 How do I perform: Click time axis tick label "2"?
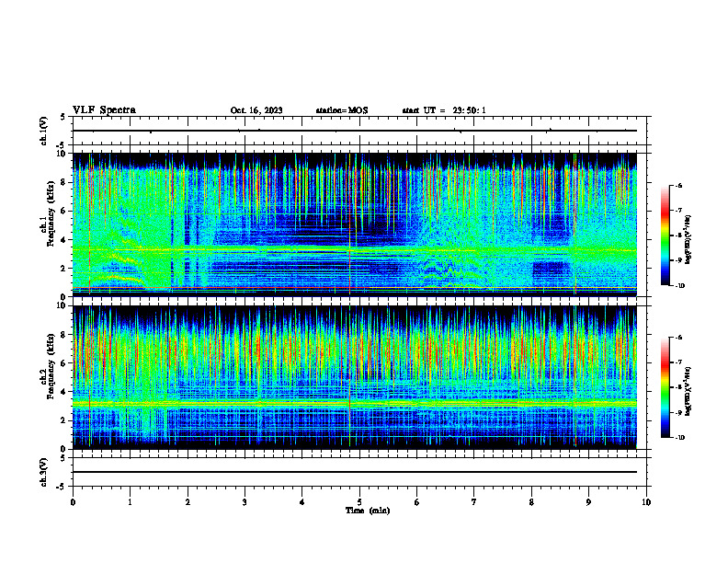click(x=188, y=502)
